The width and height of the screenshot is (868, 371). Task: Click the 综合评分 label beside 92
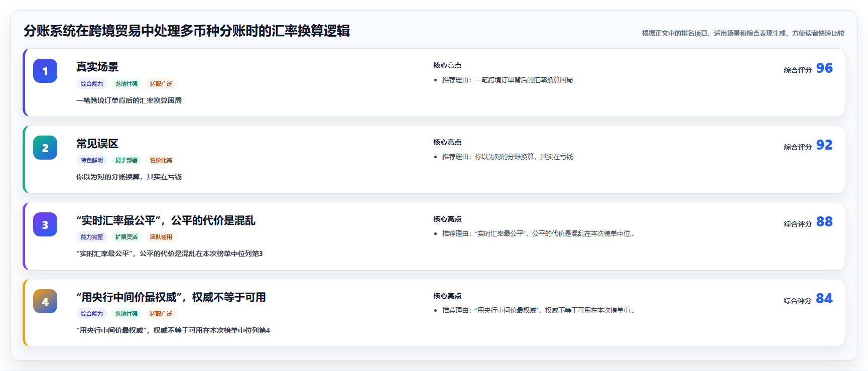(x=798, y=147)
